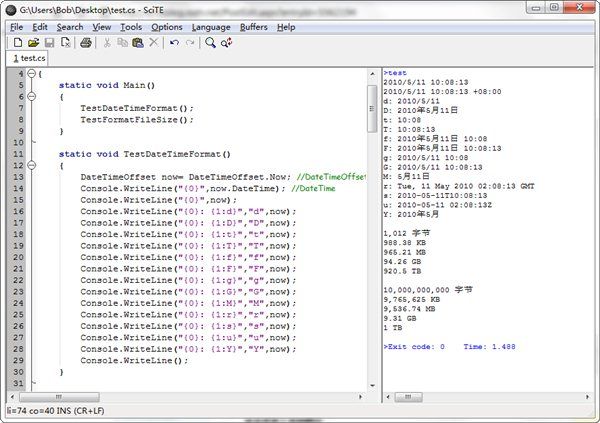
Task: Click the Save floppy disk icon
Action: pos(49,42)
